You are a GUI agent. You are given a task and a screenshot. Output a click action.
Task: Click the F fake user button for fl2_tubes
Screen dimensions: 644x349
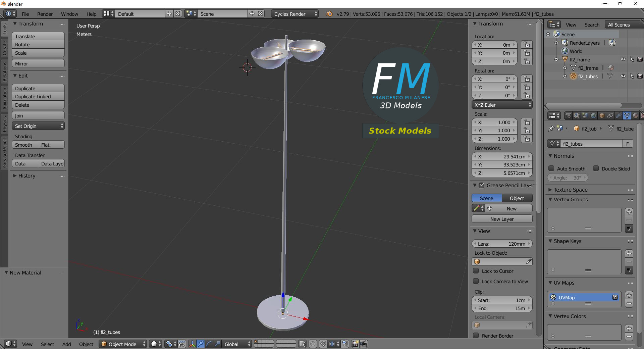coord(628,144)
